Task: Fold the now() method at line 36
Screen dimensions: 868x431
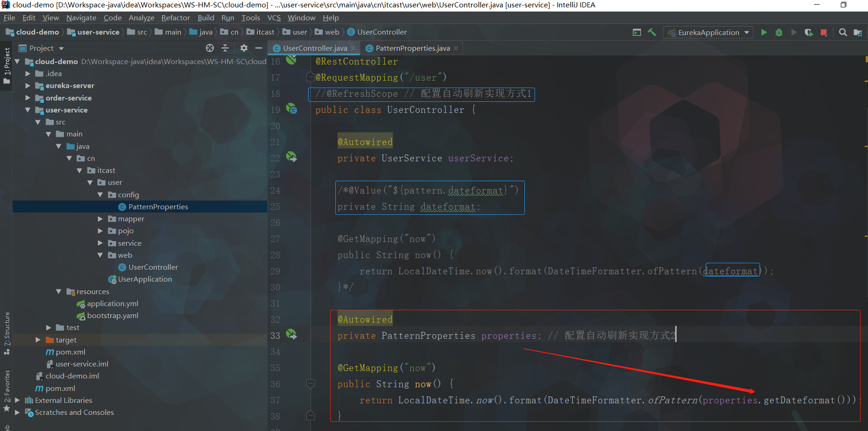Action: pos(310,383)
